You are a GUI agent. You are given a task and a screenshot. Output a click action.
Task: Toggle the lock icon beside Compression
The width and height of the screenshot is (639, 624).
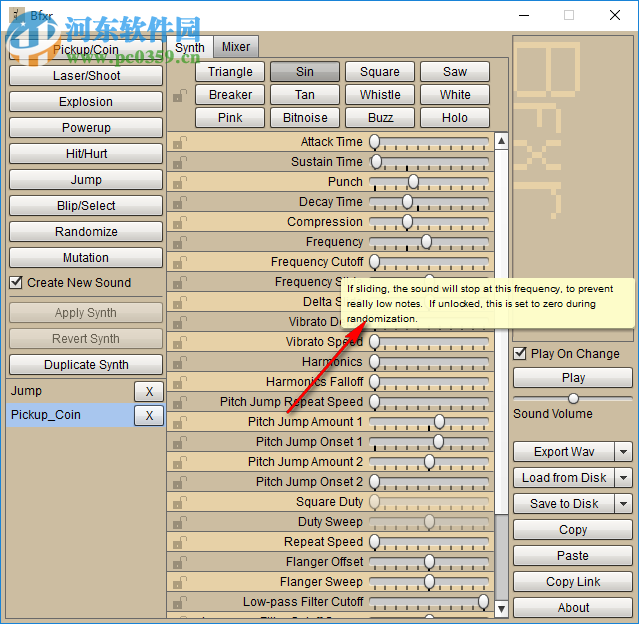179,222
